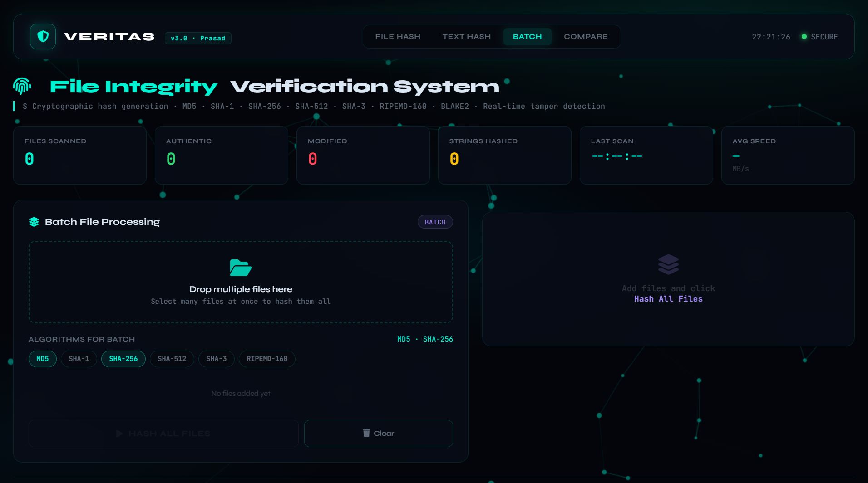The width and height of the screenshot is (868, 483).
Task: Enable the SHA-512 algorithm chip
Action: tap(172, 359)
